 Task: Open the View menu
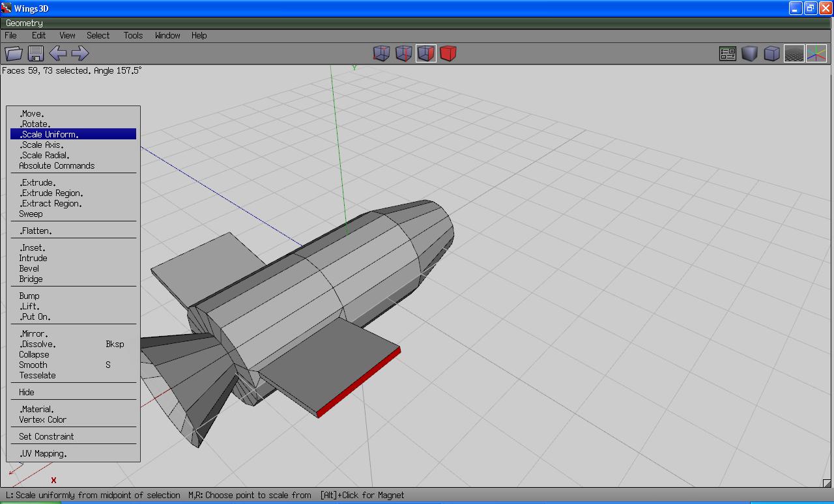[67, 36]
